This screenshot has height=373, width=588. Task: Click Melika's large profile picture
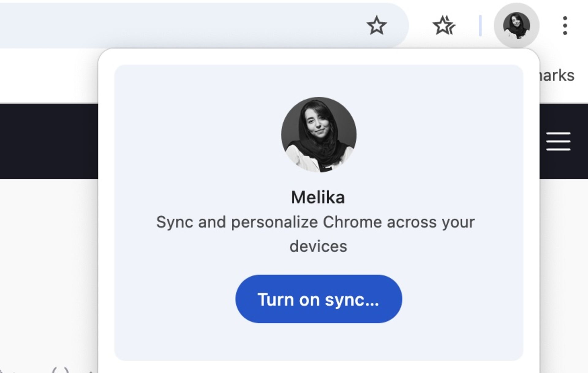point(318,135)
